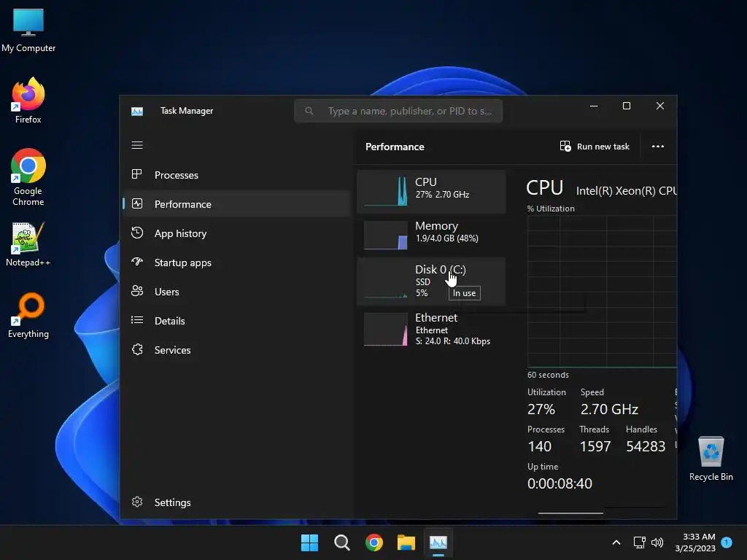This screenshot has height=560, width=747.
Task: Click the '% Utilization' label
Action: [x=551, y=209]
